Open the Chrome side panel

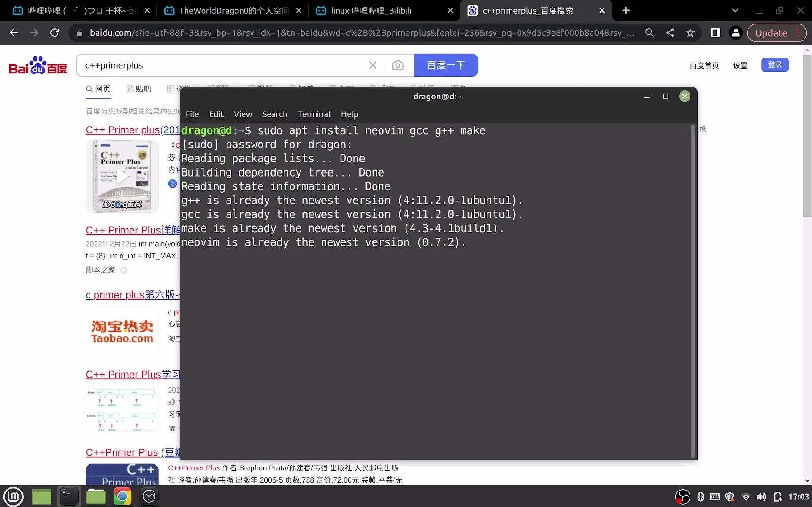(715, 32)
